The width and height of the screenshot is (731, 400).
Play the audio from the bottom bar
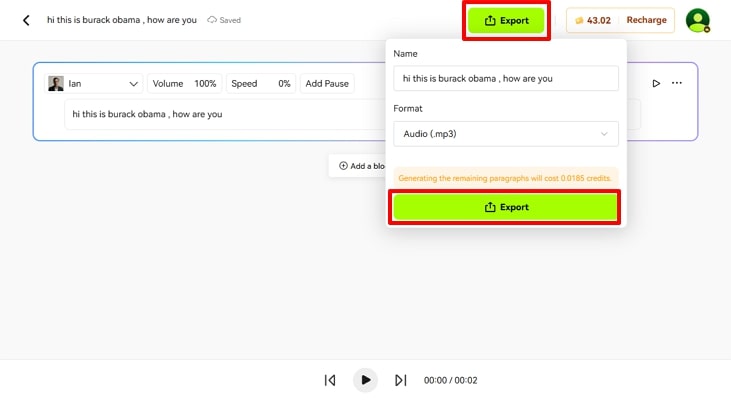(x=366, y=380)
